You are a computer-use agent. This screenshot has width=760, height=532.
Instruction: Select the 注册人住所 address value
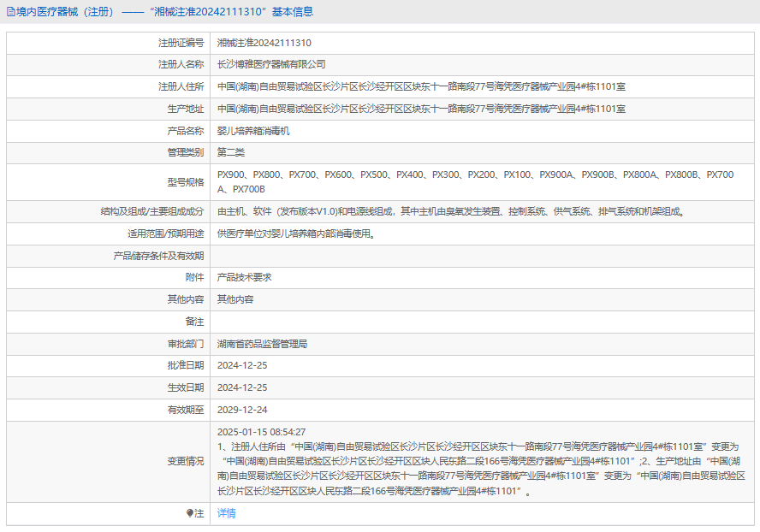421,86
